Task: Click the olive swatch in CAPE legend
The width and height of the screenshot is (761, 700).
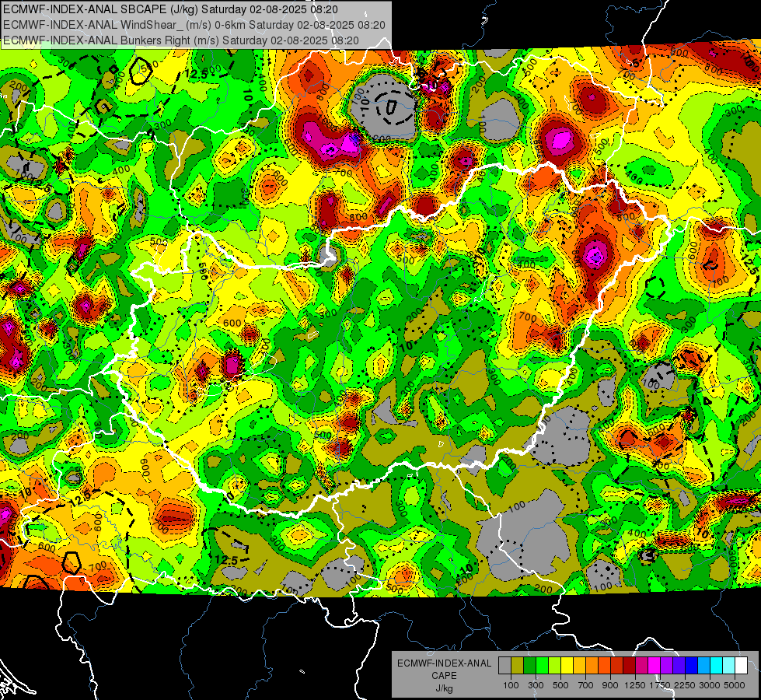Action: [x=518, y=666]
